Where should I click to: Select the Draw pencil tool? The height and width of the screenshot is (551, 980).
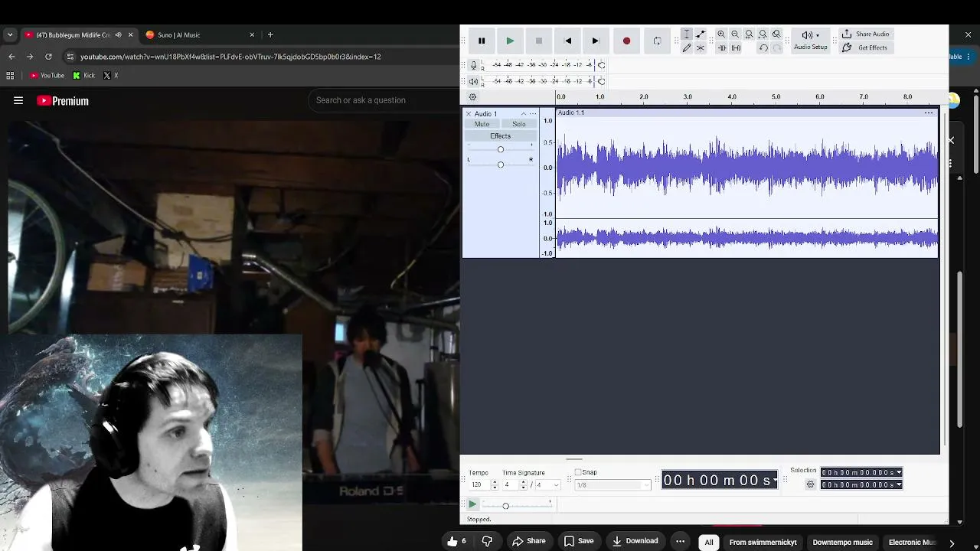coord(687,48)
